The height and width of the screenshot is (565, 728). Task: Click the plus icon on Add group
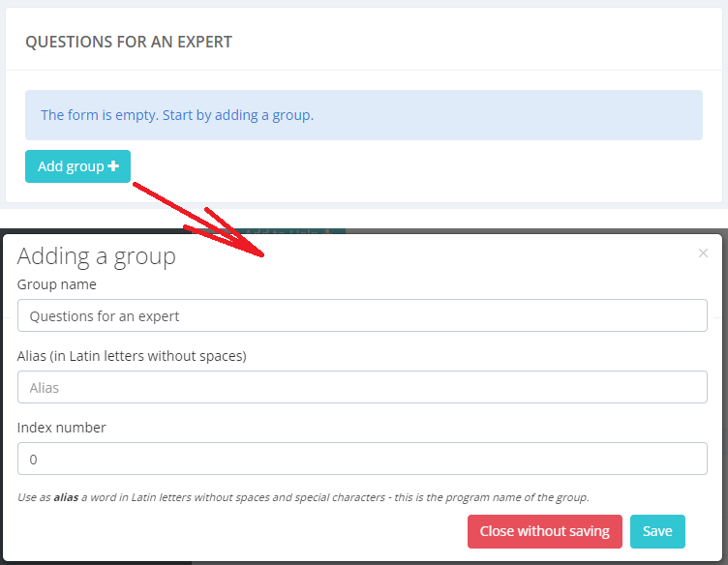click(113, 166)
